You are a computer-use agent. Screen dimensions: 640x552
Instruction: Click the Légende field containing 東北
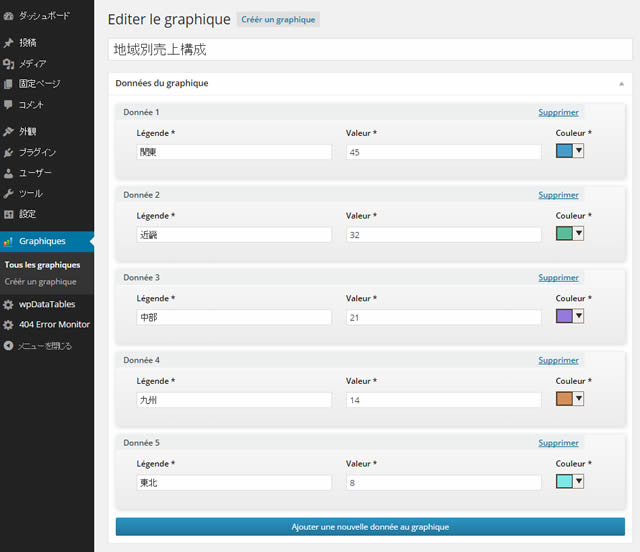coord(234,483)
